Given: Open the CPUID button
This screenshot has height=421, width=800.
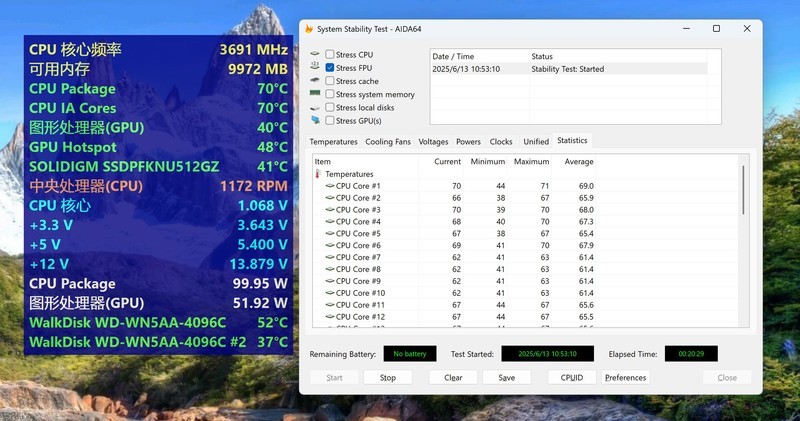Looking at the screenshot, I should (571, 377).
